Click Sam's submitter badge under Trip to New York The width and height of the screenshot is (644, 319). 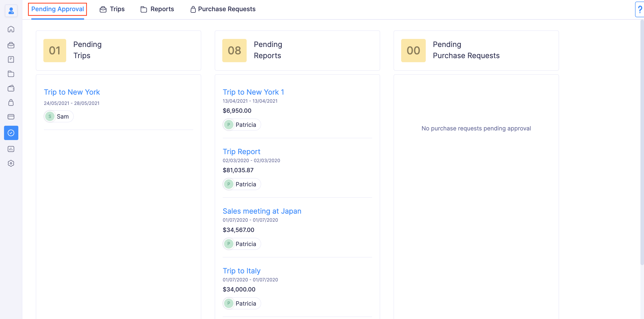point(58,116)
